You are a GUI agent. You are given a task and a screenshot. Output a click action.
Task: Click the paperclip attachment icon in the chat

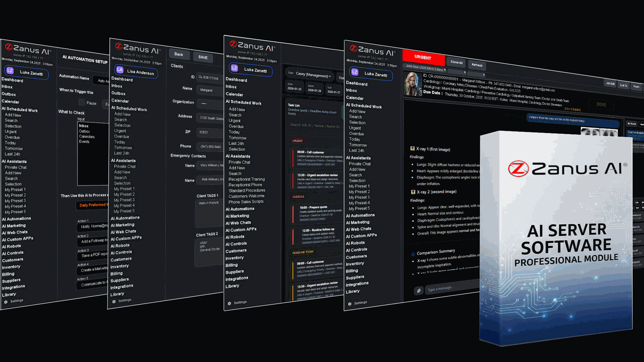coord(419,291)
